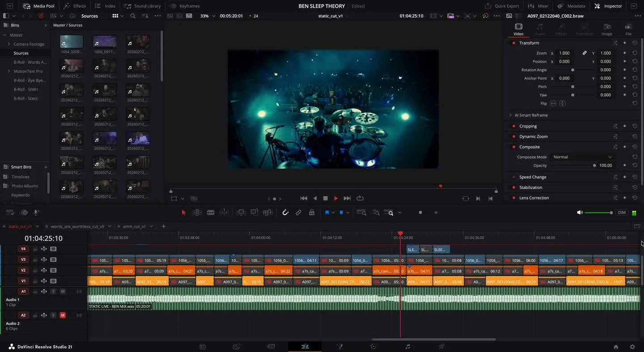
Task: Go to the Deliver page
Action: 441,347
